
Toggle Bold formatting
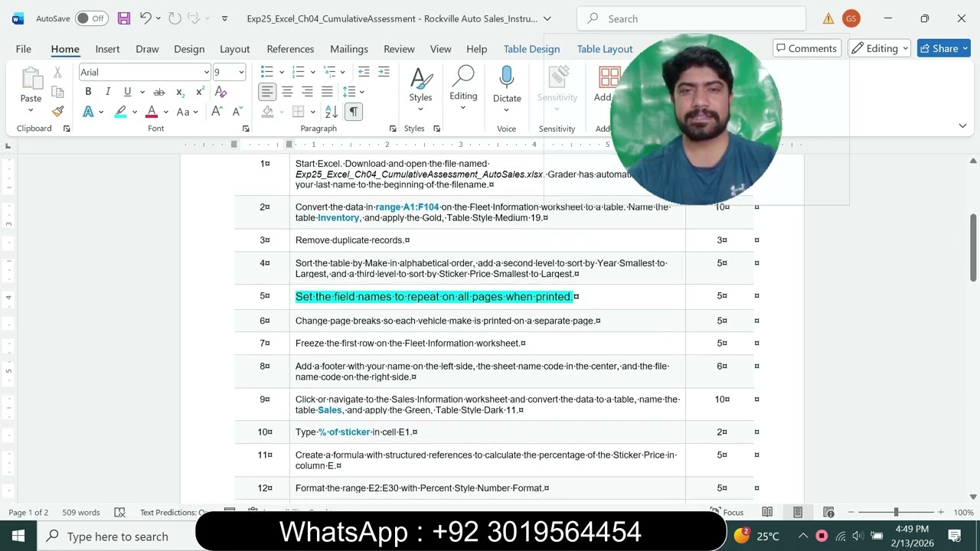point(88,92)
